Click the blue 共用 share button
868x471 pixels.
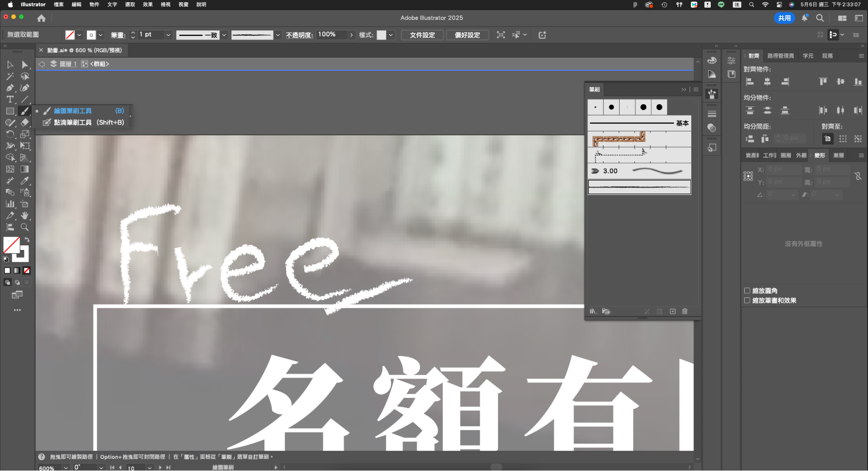[x=784, y=18]
